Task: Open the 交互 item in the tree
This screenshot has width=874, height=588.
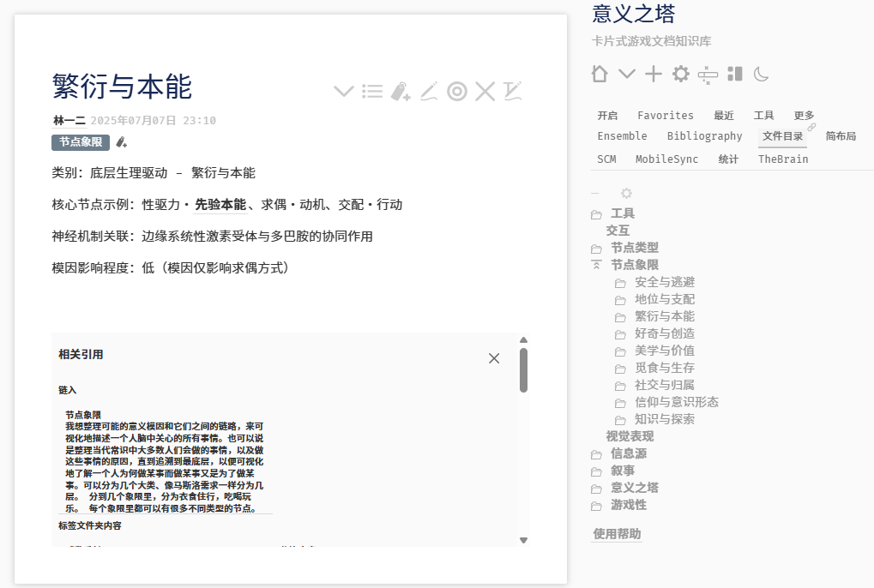Action: click(618, 231)
